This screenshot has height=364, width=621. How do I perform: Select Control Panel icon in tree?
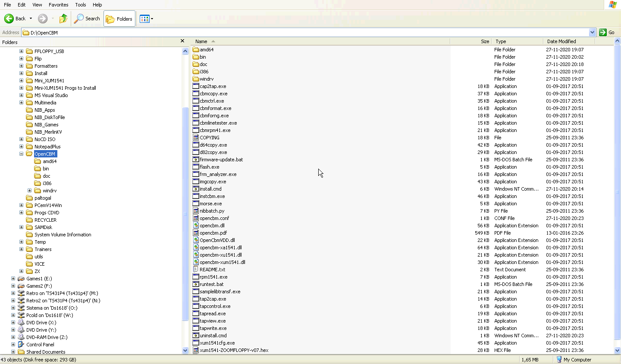click(x=21, y=345)
